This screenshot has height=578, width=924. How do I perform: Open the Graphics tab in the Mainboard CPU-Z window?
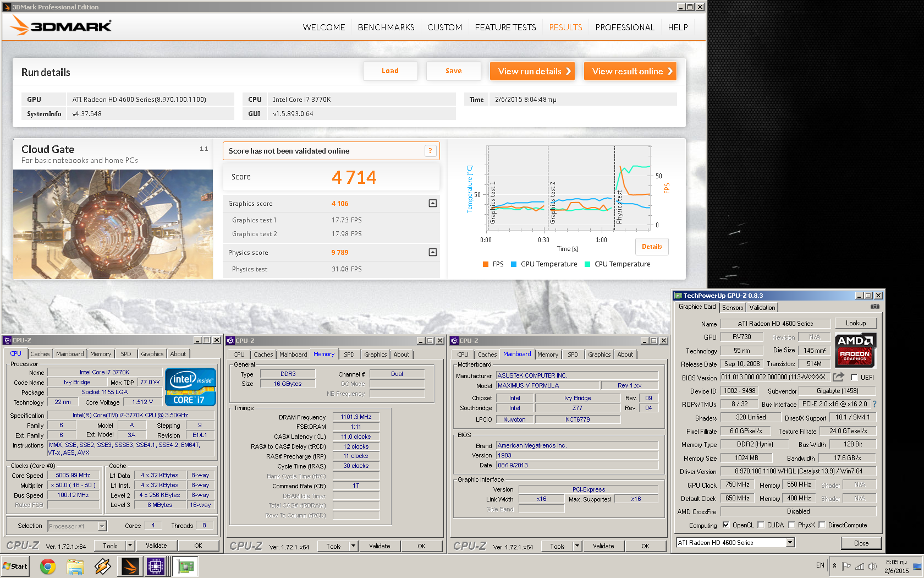point(599,355)
